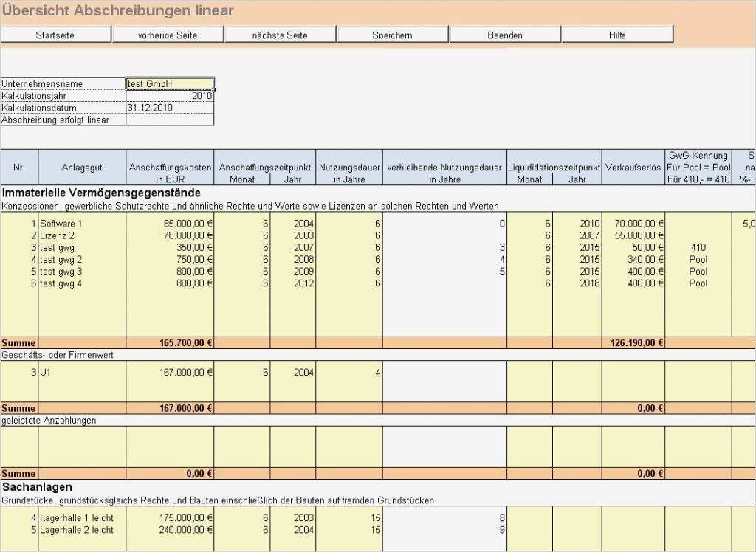
Task: Click the Verkaufserlös sum 126.190,00 €
Action: click(x=635, y=342)
